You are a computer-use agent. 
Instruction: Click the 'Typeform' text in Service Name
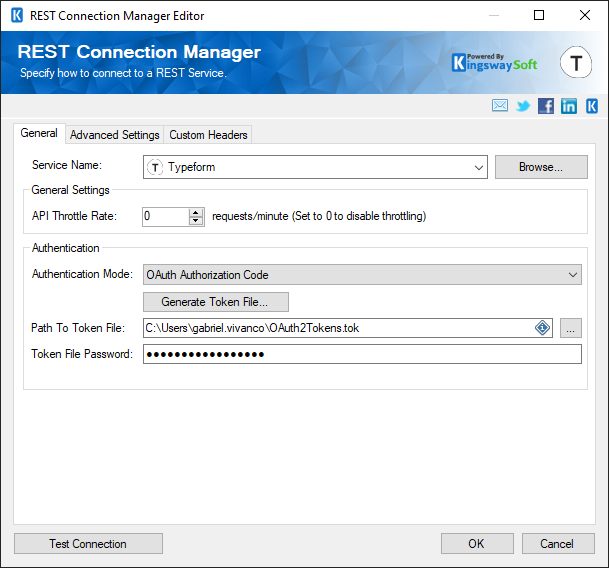click(191, 167)
